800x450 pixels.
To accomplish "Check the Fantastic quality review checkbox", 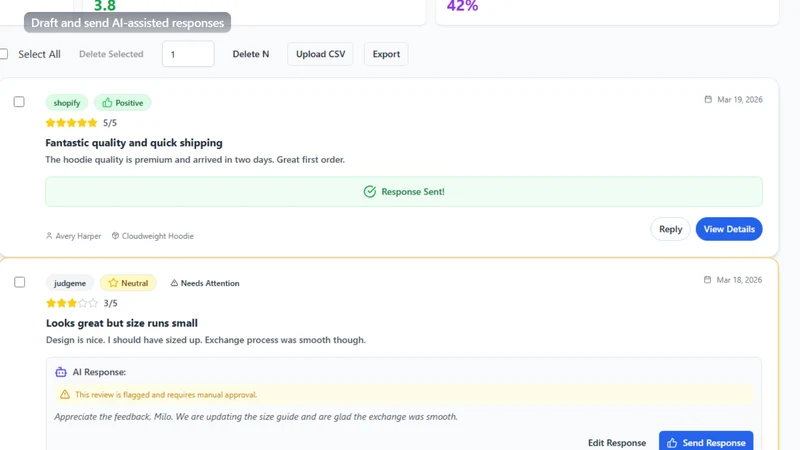I will (19, 102).
